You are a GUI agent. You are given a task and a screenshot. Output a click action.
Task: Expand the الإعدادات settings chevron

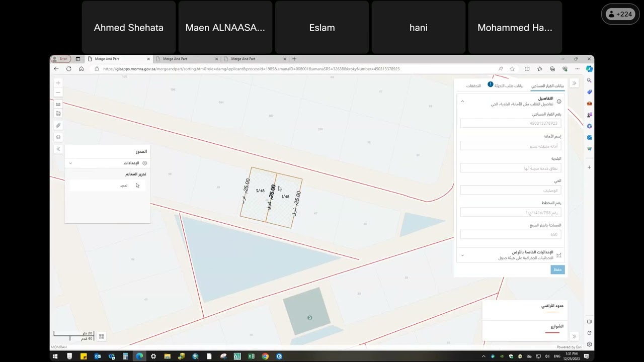coord(70,163)
